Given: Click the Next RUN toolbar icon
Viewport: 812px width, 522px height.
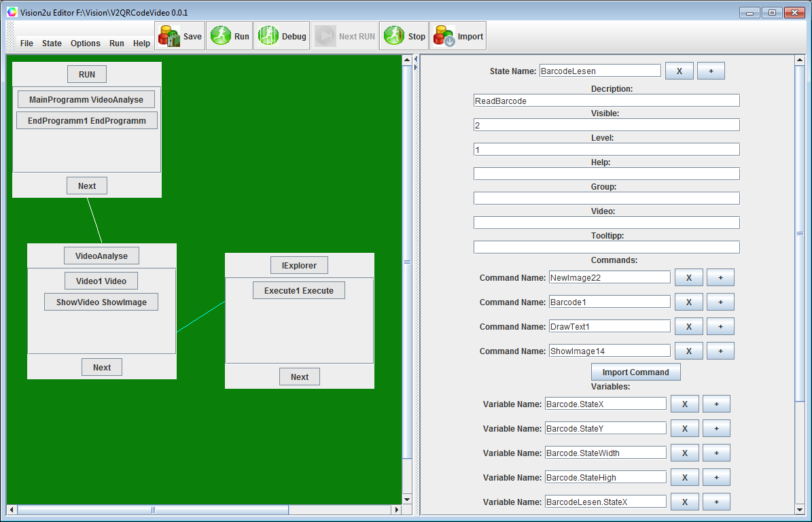Looking at the screenshot, I should [345, 37].
